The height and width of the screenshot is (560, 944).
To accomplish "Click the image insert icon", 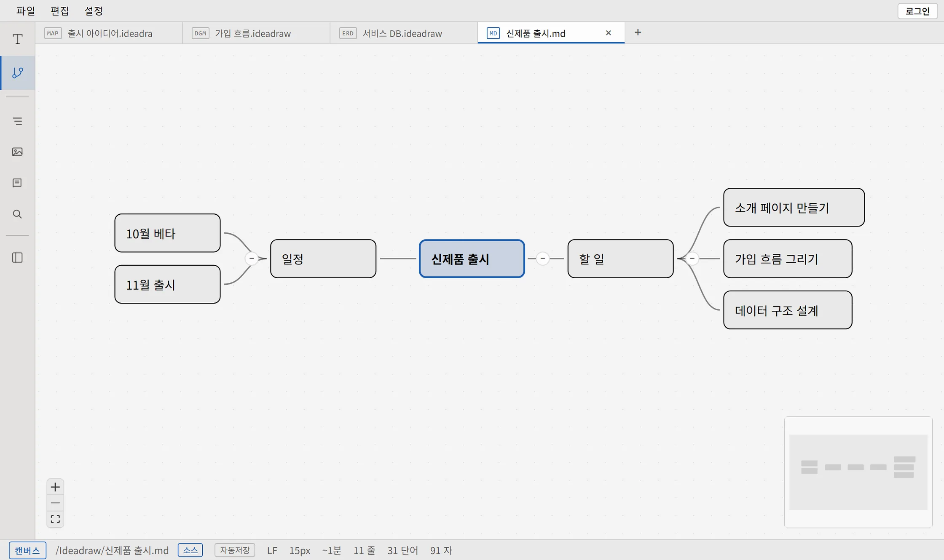I will tap(17, 152).
